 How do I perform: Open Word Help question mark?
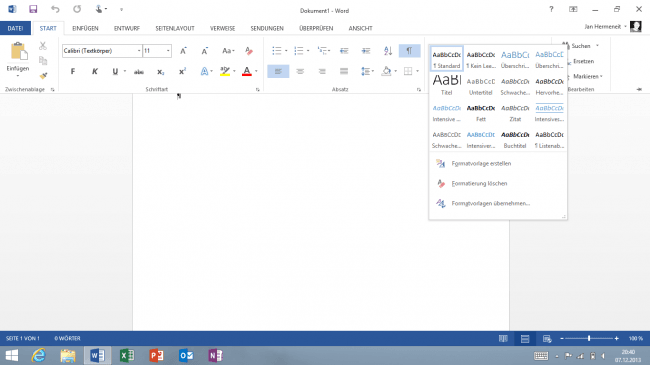click(551, 9)
